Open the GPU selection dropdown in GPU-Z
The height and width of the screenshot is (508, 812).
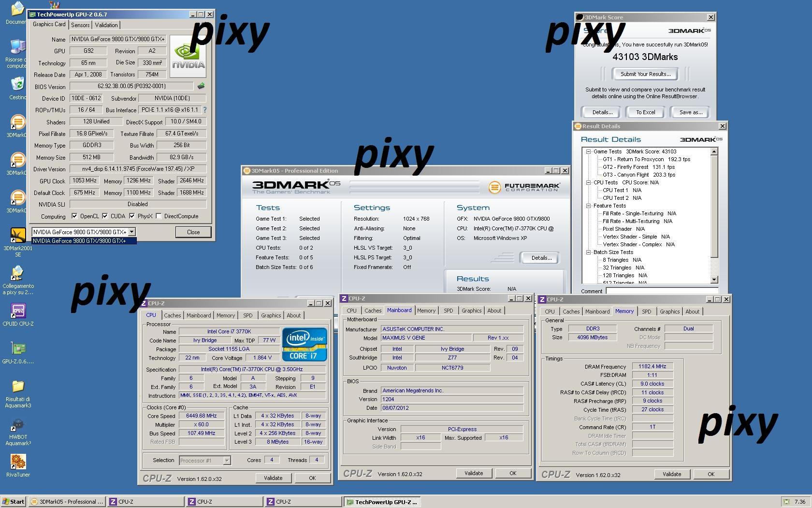pyautogui.click(x=131, y=232)
